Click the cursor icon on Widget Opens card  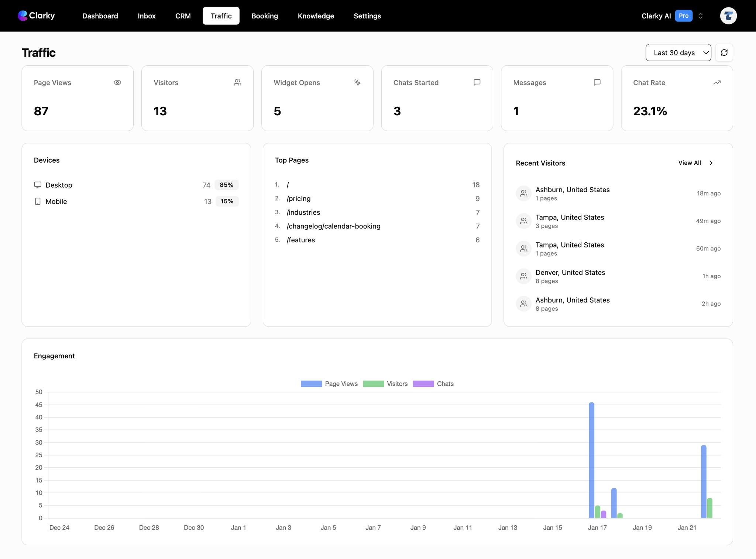(357, 82)
